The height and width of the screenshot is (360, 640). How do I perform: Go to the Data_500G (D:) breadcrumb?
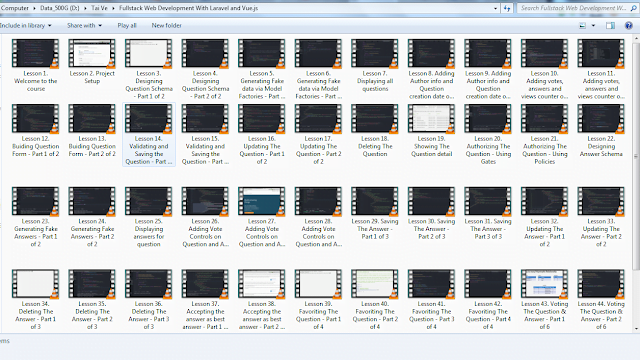pos(60,8)
